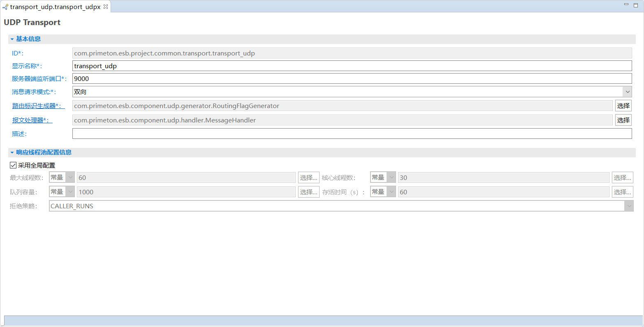Maximize the editor panel
The image size is (644, 327).
click(636, 5)
